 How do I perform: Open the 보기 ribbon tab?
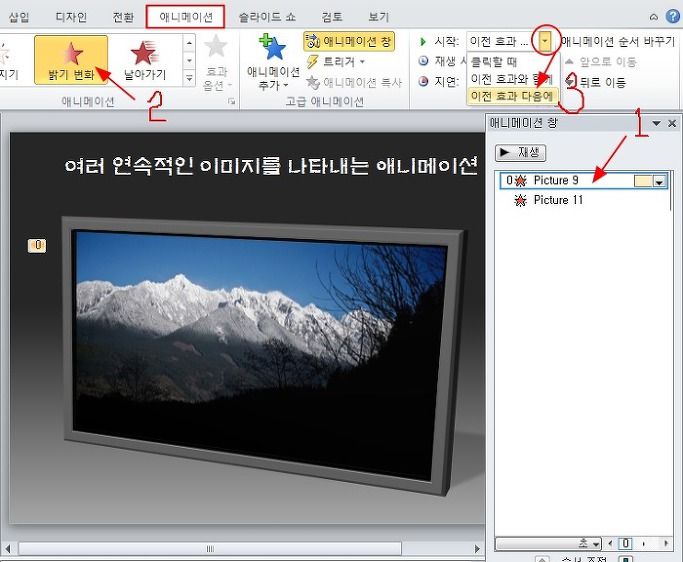tap(378, 17)
